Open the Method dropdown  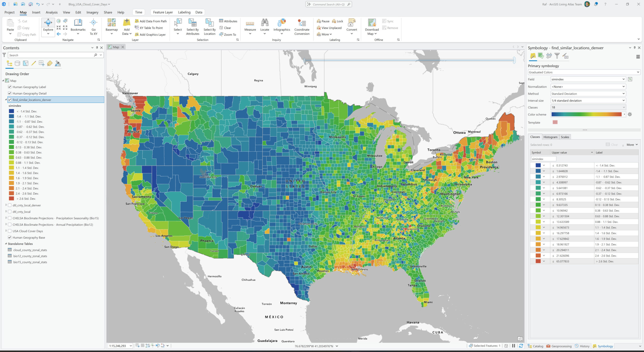click(x=588, y=94)
